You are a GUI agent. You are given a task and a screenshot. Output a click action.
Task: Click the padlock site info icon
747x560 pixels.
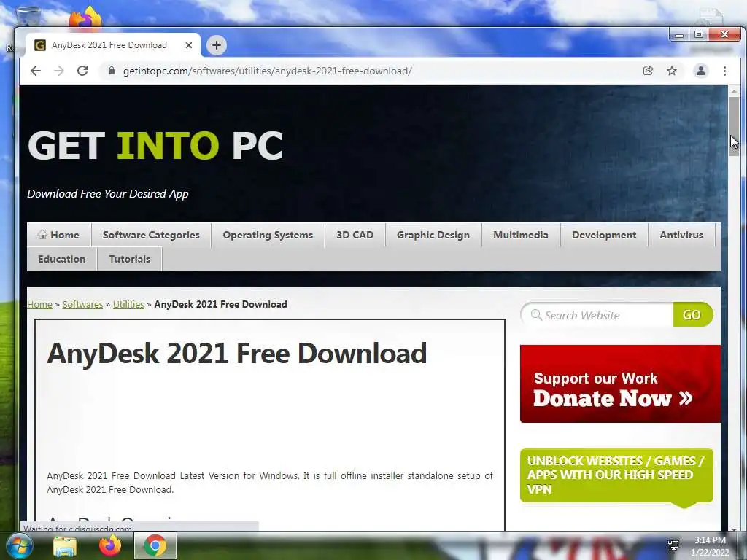(112, 71)
